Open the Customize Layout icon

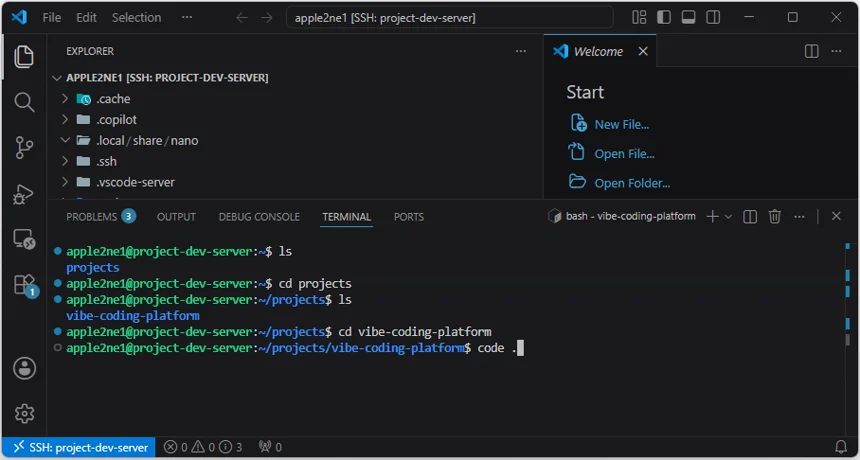tap(639, 18)
